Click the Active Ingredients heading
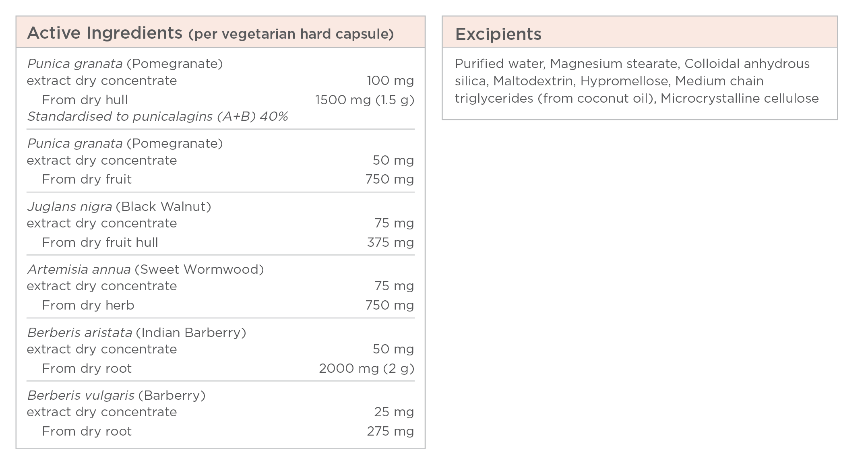Image resolution: width=868 pixels, height=471 pixels. click(x=105, y=33)
